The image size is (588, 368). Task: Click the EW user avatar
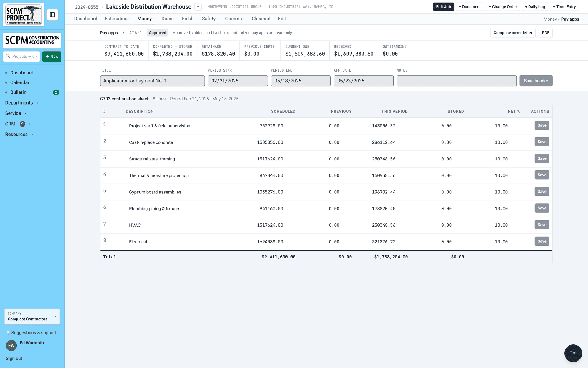coord(11,346)
